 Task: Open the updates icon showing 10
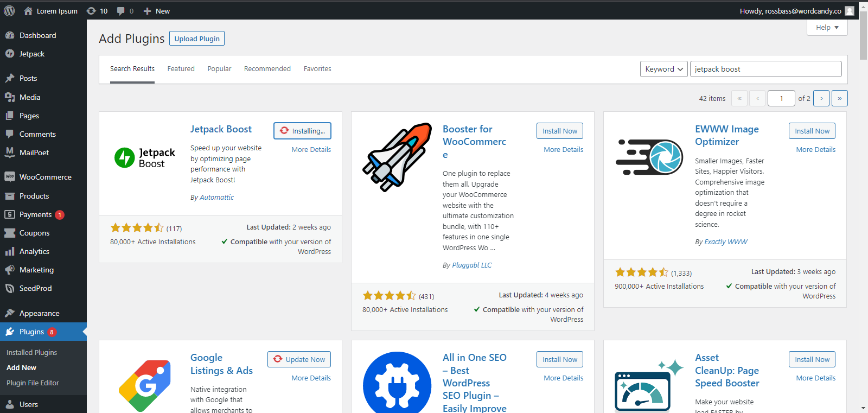click(x=91, y=11)
